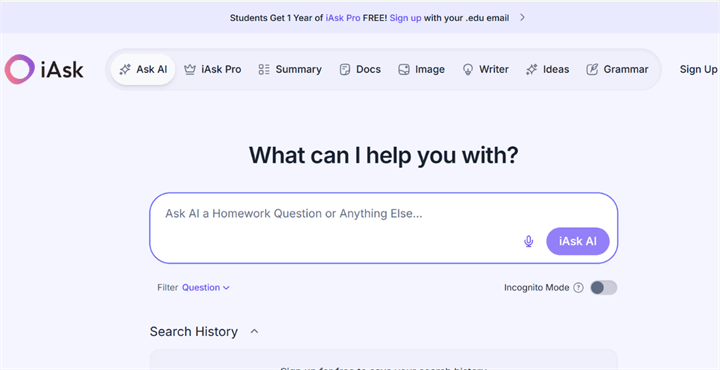Toggle the Incognito Mode switch

pos(603,288)
